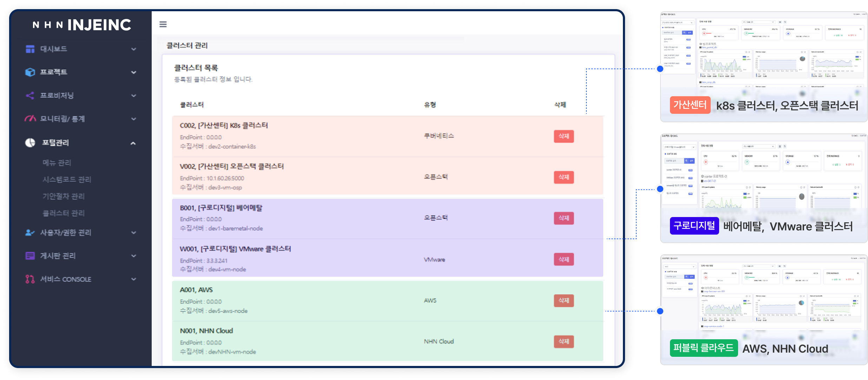Screen dimensions: 868x380
Task: Click 수집서버 : dev2-container-k8s text
Action: 218,146
